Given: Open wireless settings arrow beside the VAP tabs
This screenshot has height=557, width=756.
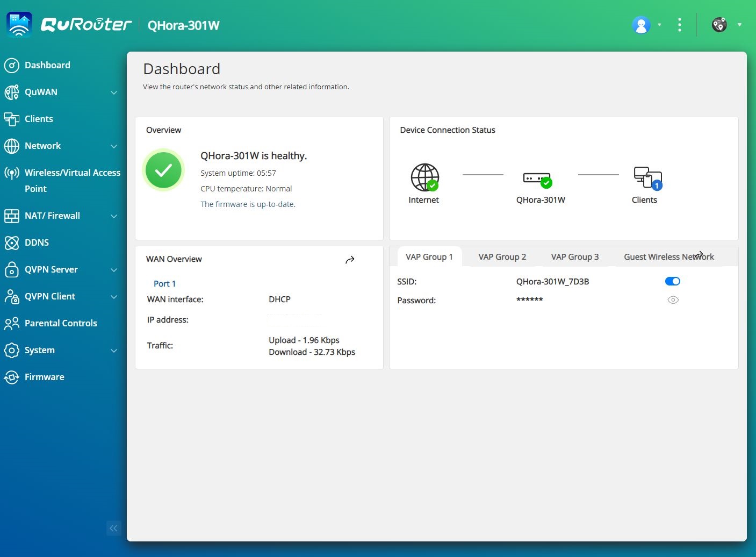Looking at the screenshot, I should click(x=699, y=254).
